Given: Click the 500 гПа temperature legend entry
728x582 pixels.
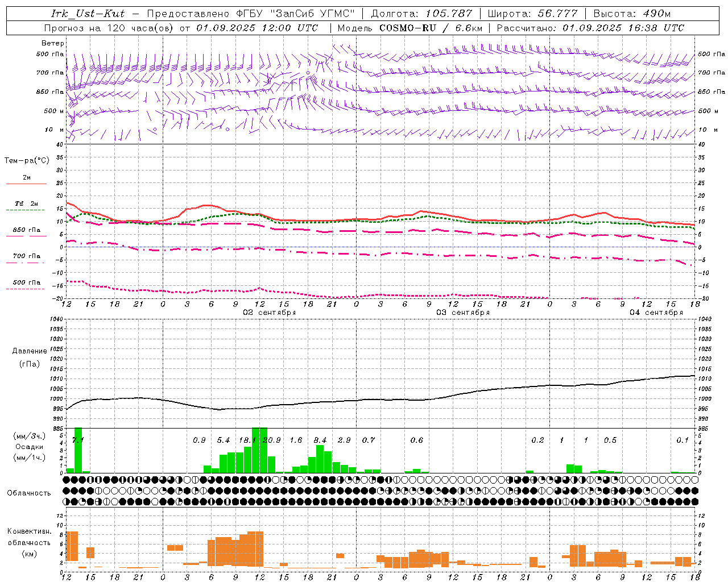Looking at the screenshot, I should tap(27, 282).
